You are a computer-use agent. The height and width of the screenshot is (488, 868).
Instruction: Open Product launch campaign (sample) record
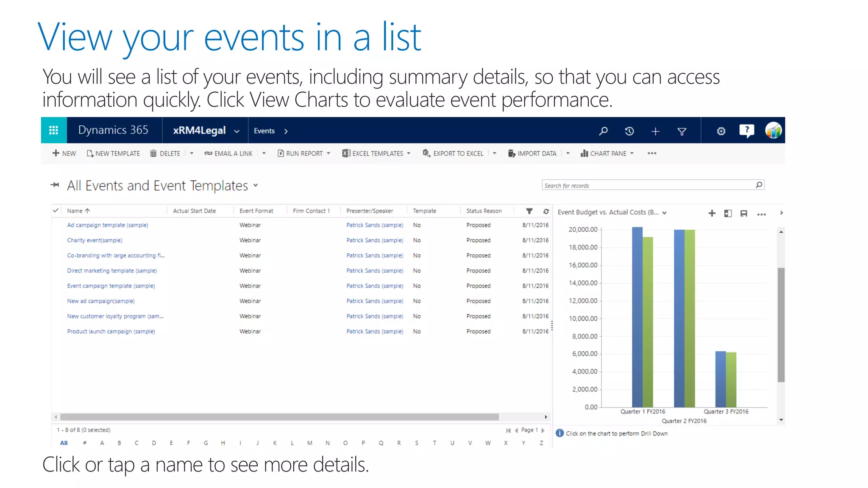point(111,332)
